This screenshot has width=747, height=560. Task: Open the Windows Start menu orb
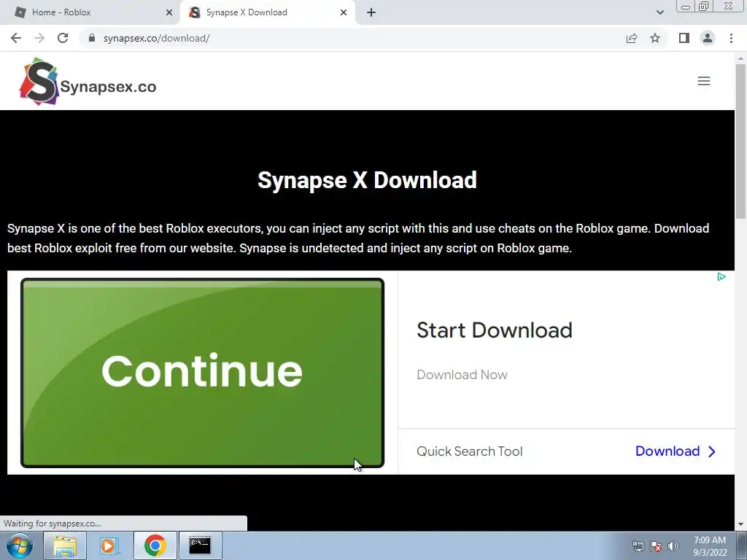coord(20,545)
